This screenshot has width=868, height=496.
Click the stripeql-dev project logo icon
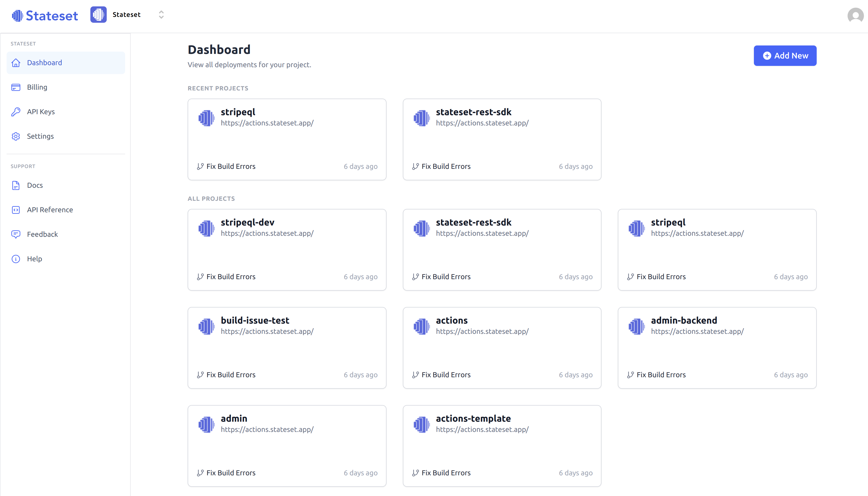tap(206, 228)
